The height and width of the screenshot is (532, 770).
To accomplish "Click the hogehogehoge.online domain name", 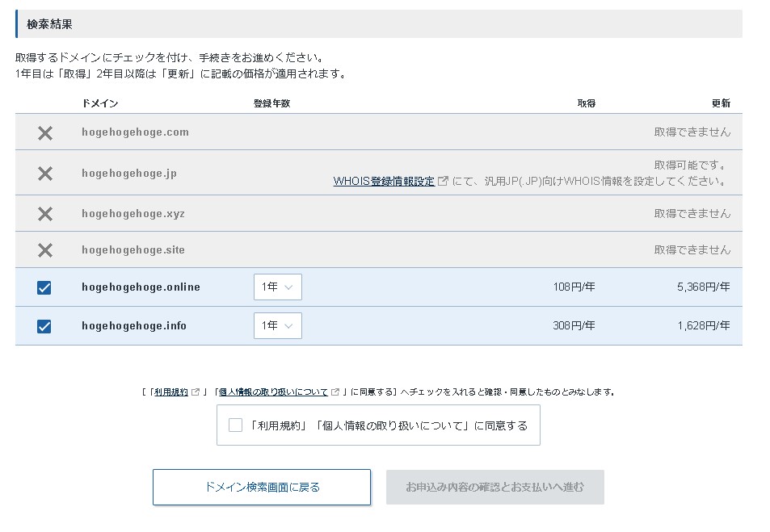I will [x=141, y=287].
